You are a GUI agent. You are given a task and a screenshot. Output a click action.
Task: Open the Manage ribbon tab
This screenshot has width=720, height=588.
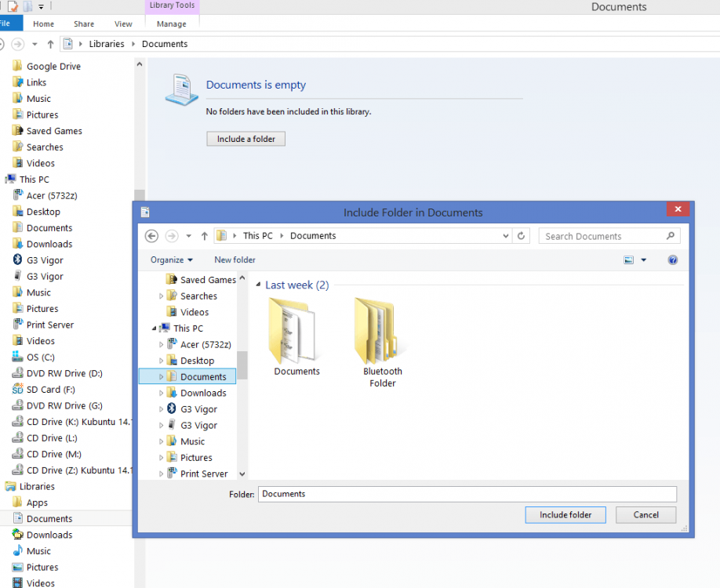(x=171, y=24)
